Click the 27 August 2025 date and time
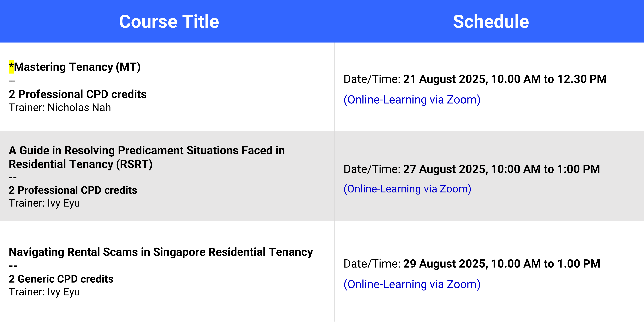This screenshot has height=322, width=644. (502, 169)
